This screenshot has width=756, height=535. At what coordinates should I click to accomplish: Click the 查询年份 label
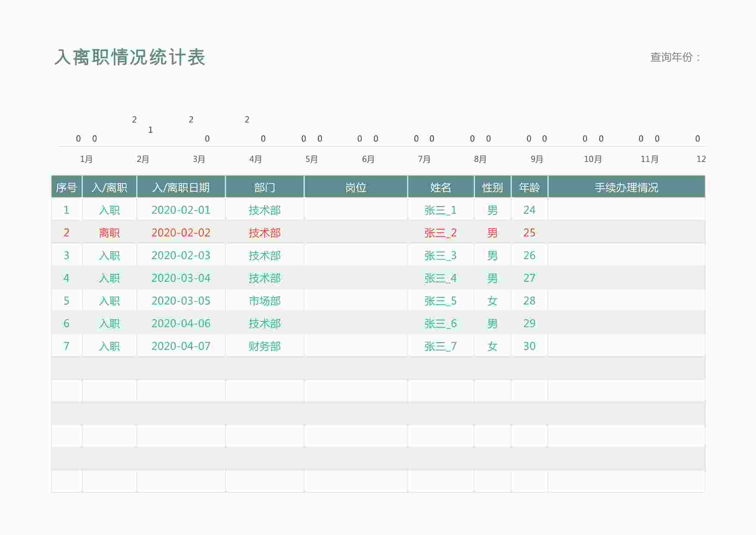[675, 57]
